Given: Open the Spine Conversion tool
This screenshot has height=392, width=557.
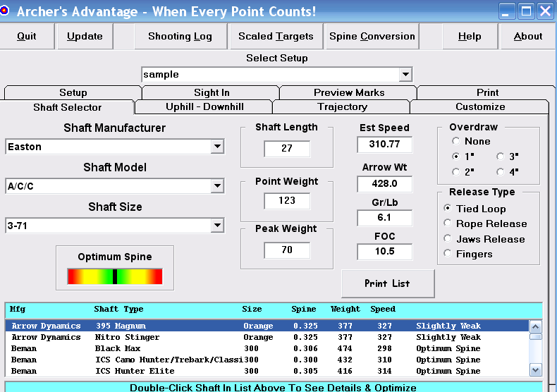Looking at the screenshot, I should tap(372, 37).
